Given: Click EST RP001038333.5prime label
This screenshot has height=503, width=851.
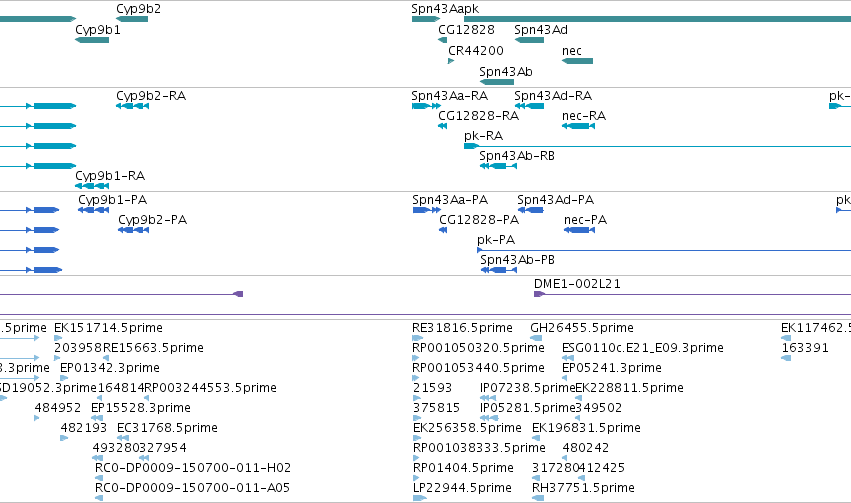Looking at the screenshot, I should (x=479, y=448).
